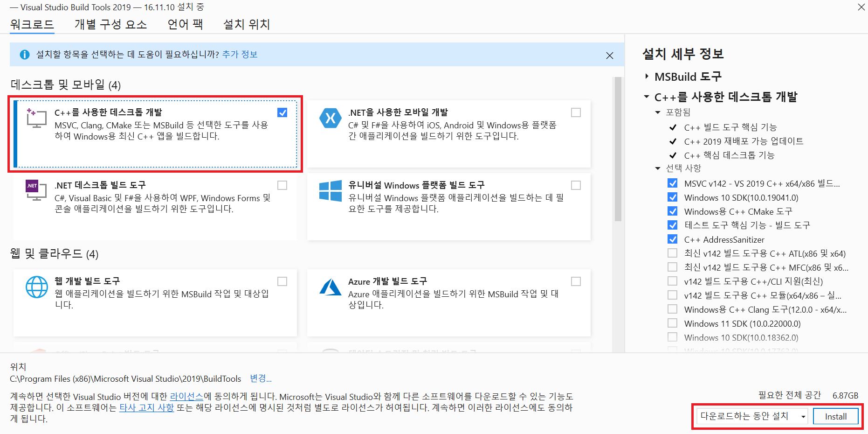Image resolution: width=868 pixels, height=434 pixels.
Task: Click the C++ 빌드 도구 핵심 기능 item
Action: (730, 127)
